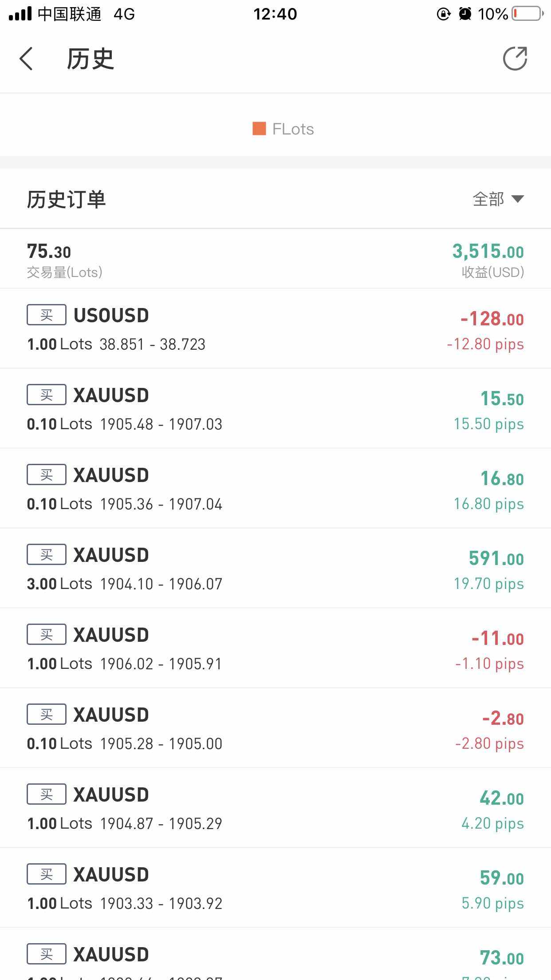The image size is (551, 980).
Task: Tap the 买 tag on 591.00 order
Action: pyautogui.click(x=47, y=554)
